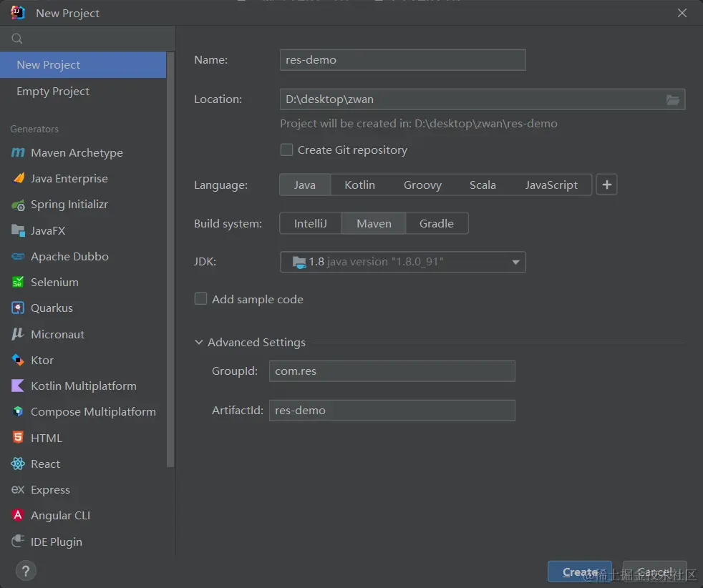Viewport: 703px width, 588px height.
Task: Click the IntelliJ IDEA logo in title bar
Action: [18, 13]
